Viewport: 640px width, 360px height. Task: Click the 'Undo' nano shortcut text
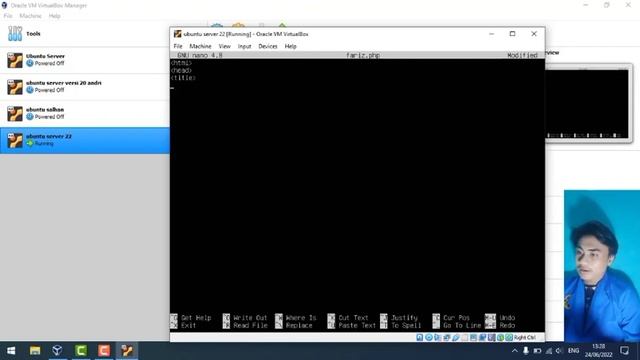tap(507, 318)
